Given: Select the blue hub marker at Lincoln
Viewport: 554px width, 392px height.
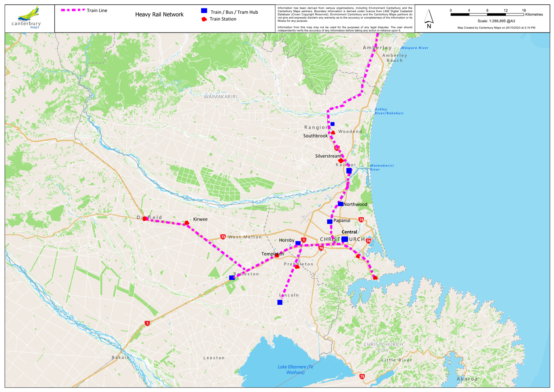Looking at the screenshot, I should coord(280,302).
